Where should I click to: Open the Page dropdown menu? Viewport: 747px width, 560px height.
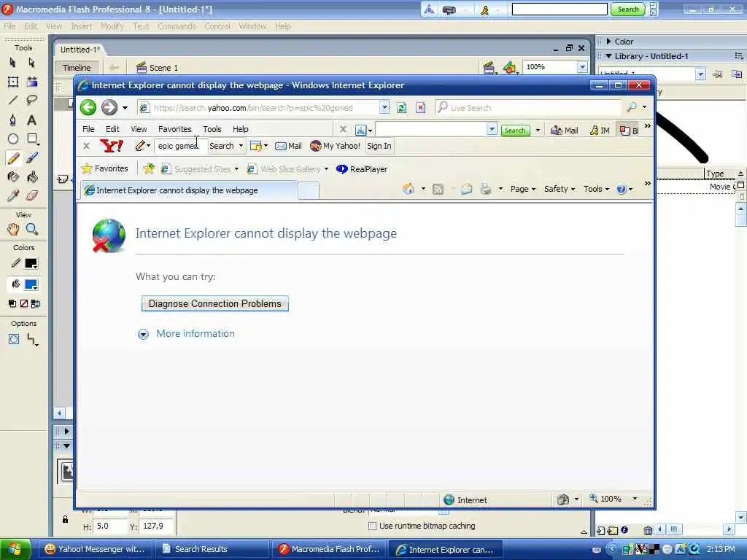coord(522,189)
